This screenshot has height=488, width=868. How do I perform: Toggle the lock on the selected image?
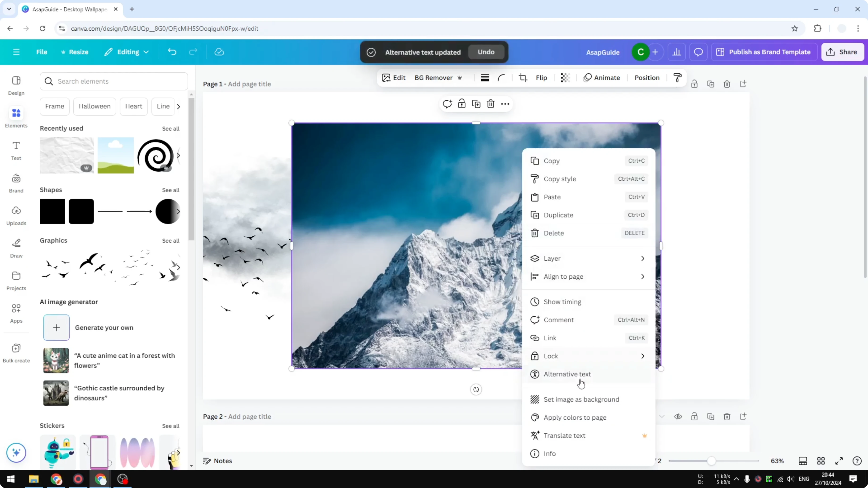point(461,104)
